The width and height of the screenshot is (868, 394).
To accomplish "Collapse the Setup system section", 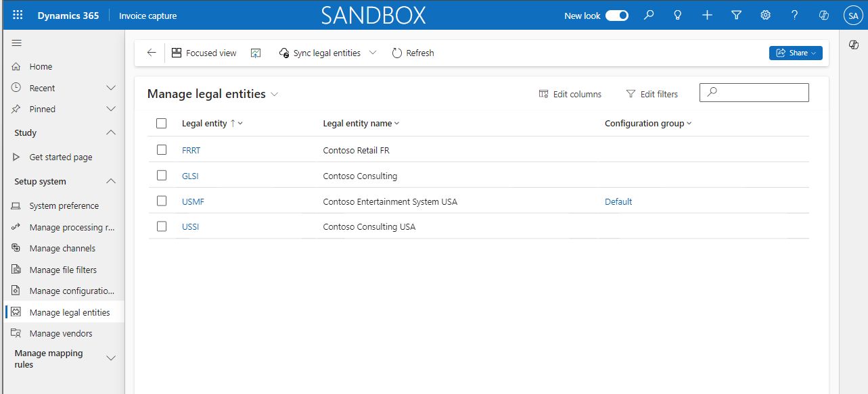I will pos(110,181).
